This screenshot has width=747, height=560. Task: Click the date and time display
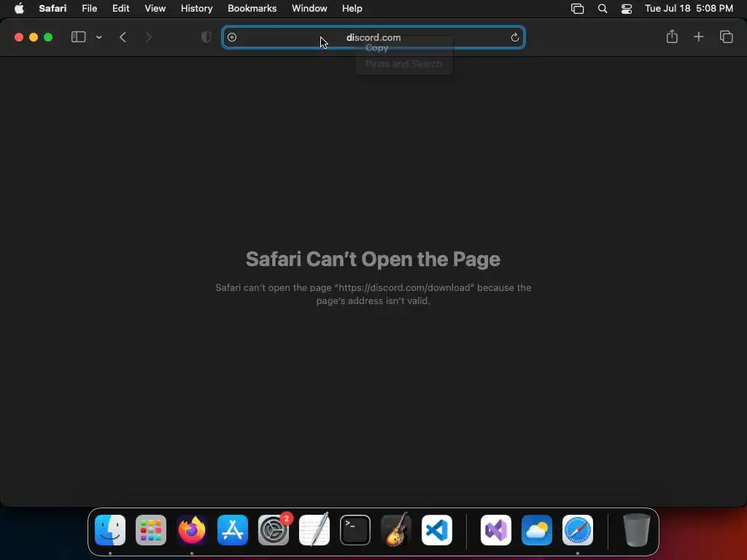coord(689,8)
